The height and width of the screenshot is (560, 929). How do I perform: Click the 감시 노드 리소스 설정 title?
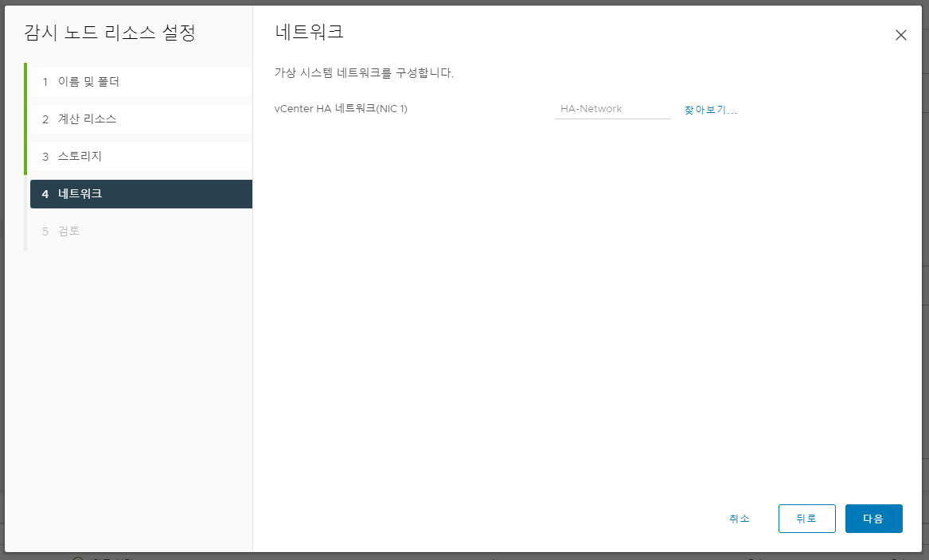(110, 32)
